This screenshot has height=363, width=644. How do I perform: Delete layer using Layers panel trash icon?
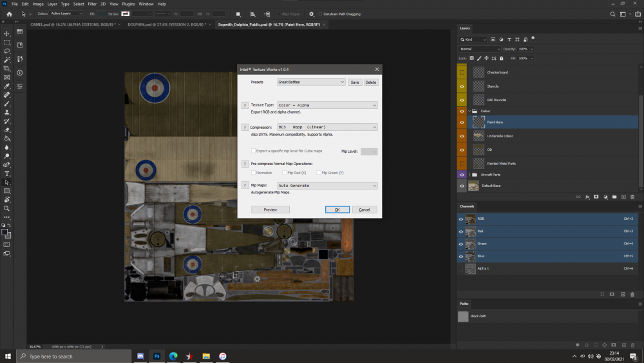click(632, 197)
